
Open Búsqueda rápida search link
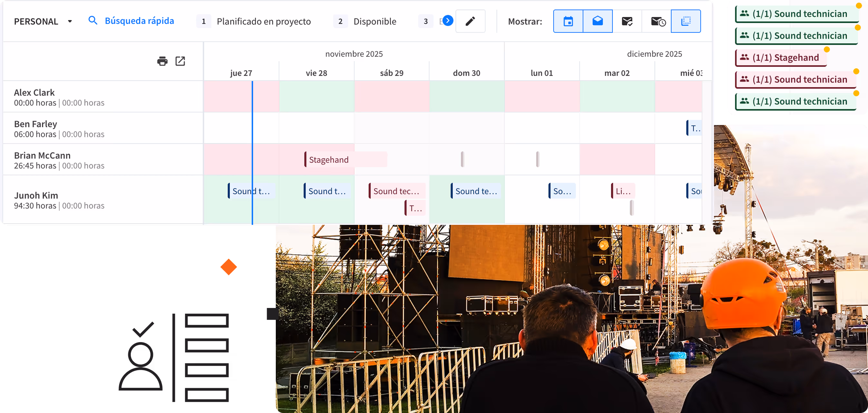pos(139,21)
